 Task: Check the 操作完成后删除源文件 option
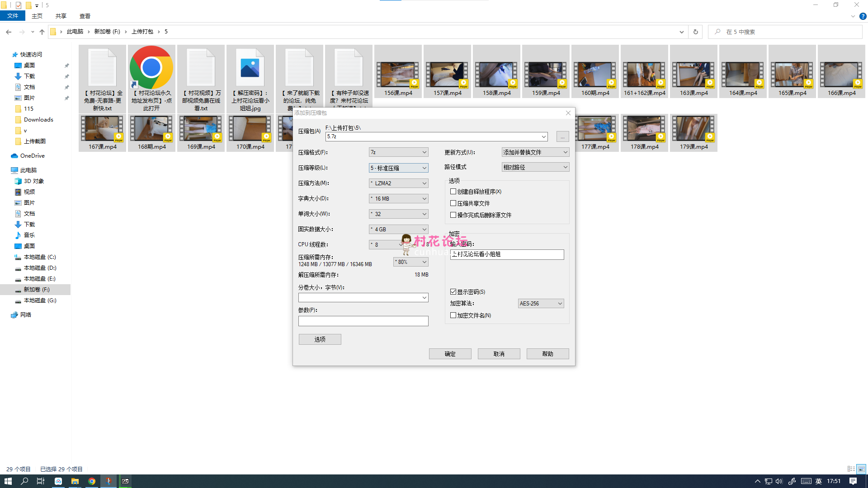point(453,215)
